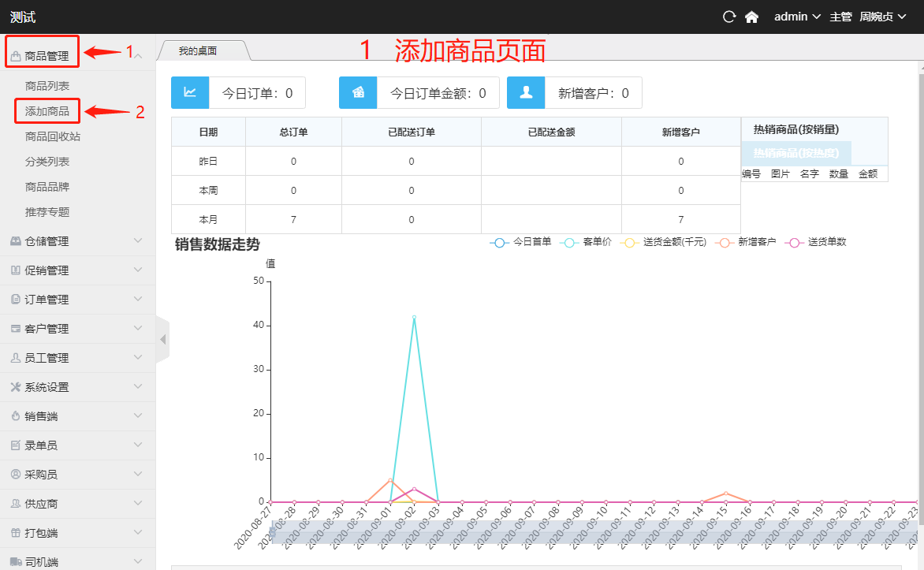
Task: Select the 热销商品(按热度) tab
Action: point(796,153)
